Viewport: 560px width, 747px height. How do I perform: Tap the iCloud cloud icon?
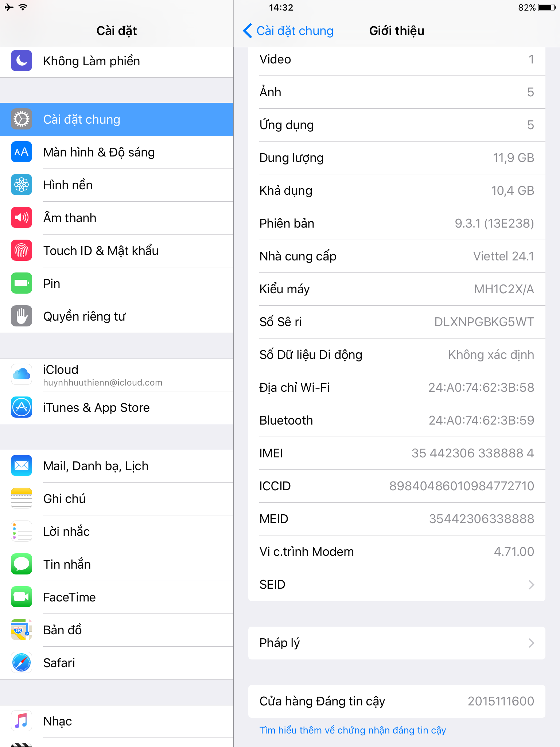click(22, 374)
